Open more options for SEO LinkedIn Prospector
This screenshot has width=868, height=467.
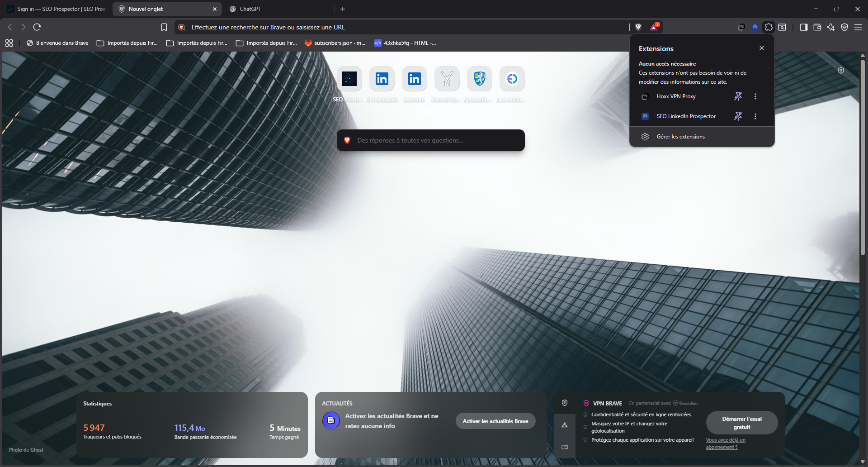click(755, 116)
